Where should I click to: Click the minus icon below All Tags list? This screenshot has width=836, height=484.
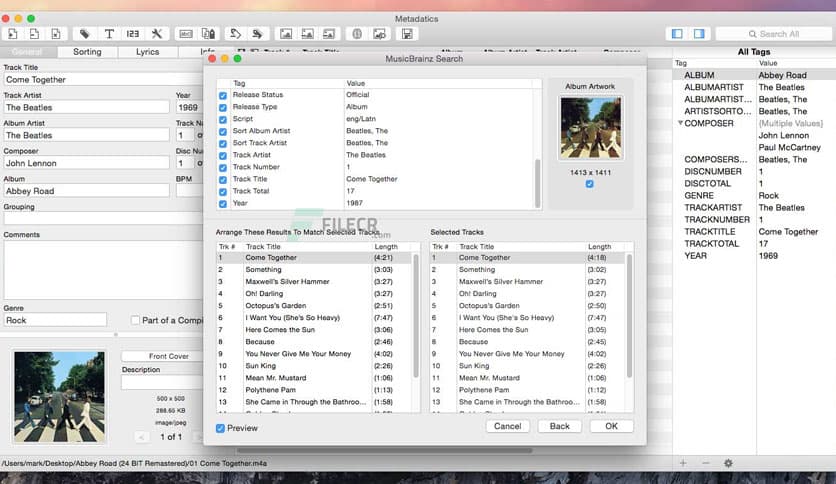706,463
